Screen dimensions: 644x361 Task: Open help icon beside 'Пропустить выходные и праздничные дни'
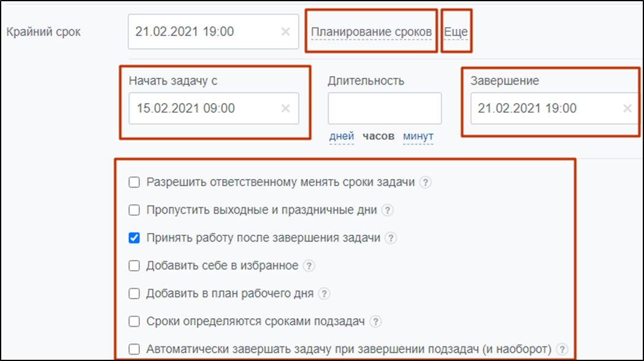(387, 210)
